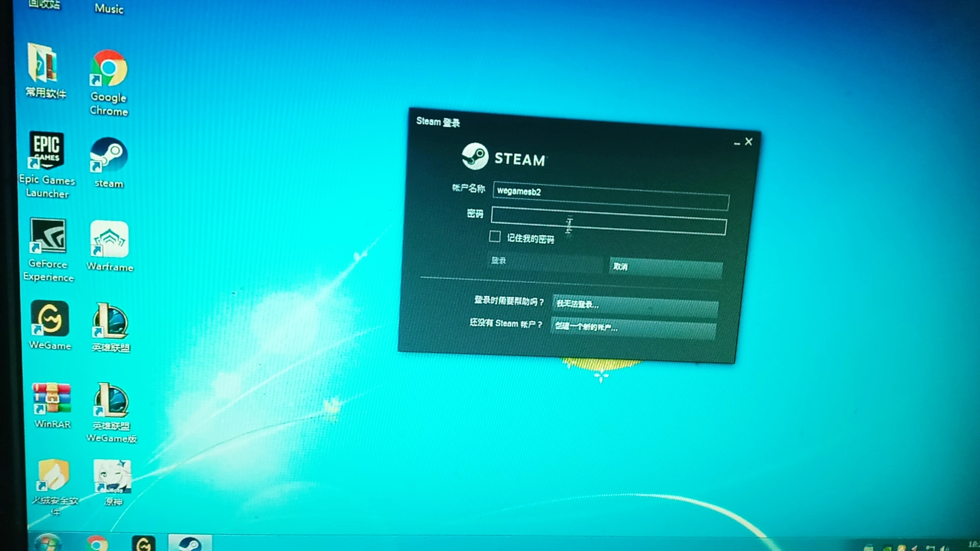Click the 我无法登录... button
980x551 pixels.
(x=635, y=306)
